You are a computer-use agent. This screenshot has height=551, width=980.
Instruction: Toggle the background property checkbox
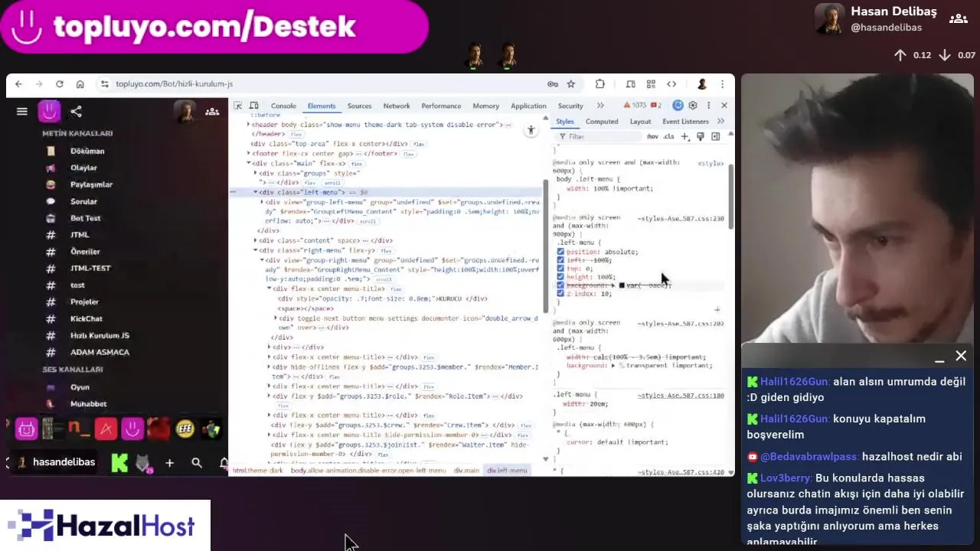tap(560, 285)
